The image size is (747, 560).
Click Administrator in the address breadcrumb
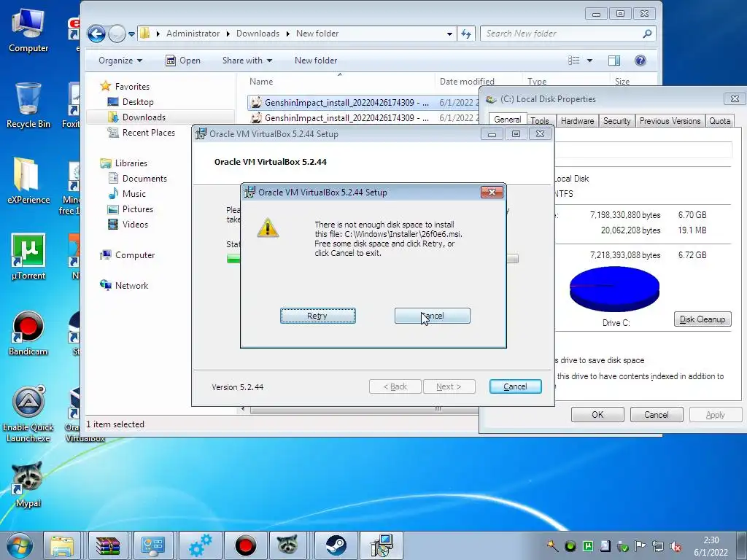tap(193, 34)
